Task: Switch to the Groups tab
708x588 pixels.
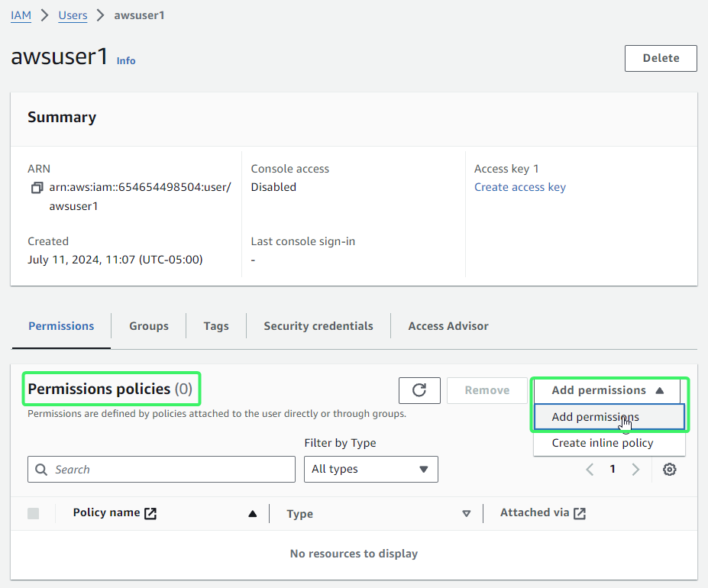Action: (x=149, y=326)
